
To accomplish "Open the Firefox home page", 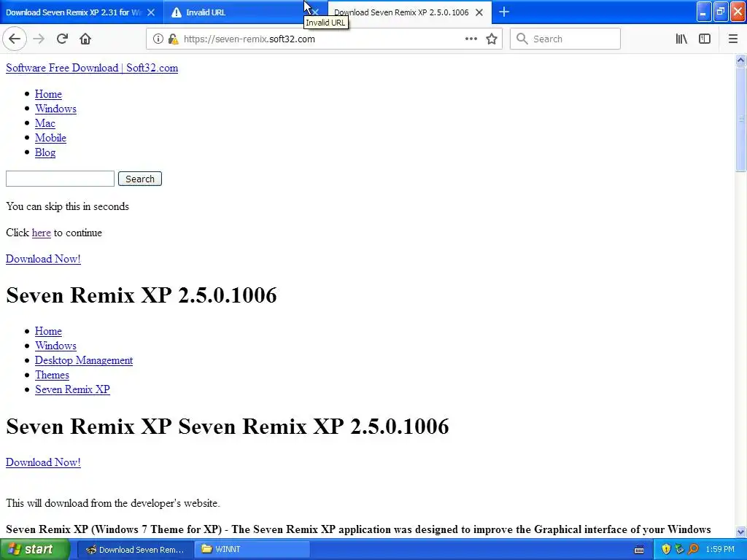I will (x=85, y=39).
